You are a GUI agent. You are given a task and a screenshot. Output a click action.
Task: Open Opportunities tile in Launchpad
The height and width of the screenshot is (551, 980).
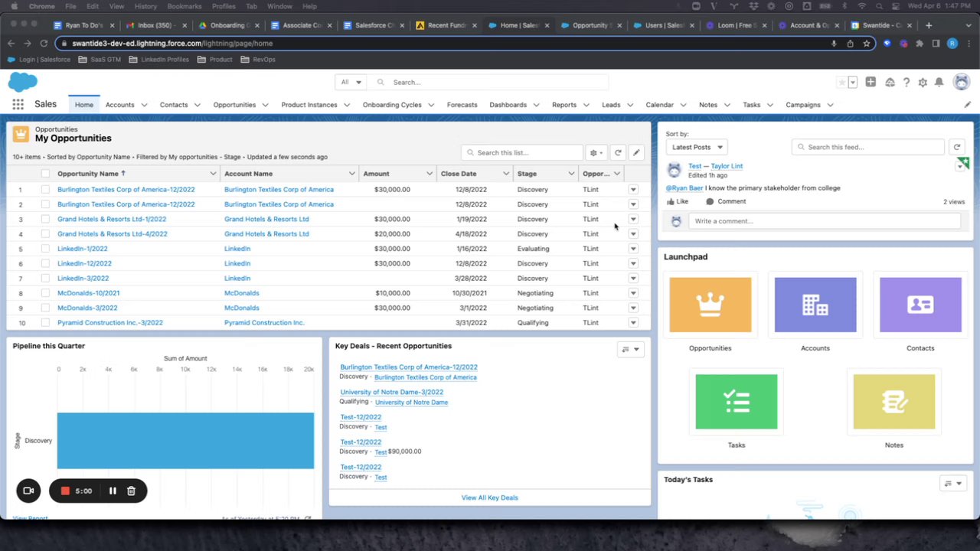710,305
